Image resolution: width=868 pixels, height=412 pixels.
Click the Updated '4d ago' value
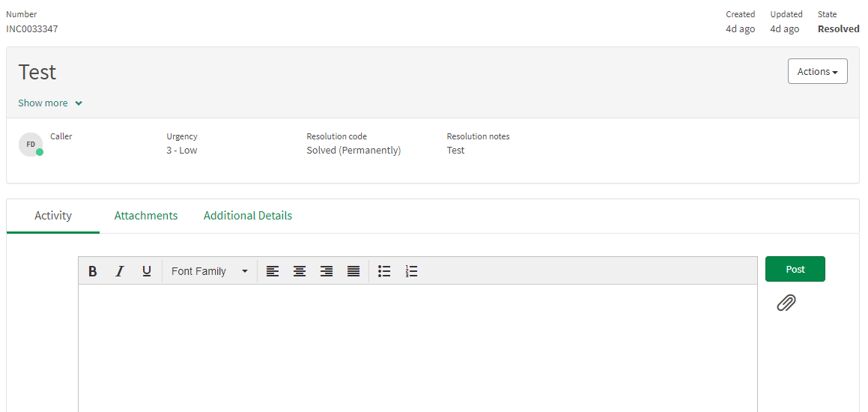pos(784,28)
